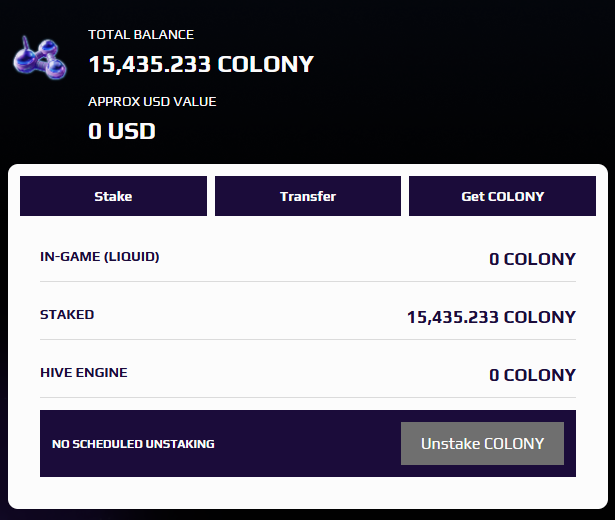
Task: Click the NO SCHEDULED UNSTAKING text
Action: pyautogui.click(x=133, y=444)
